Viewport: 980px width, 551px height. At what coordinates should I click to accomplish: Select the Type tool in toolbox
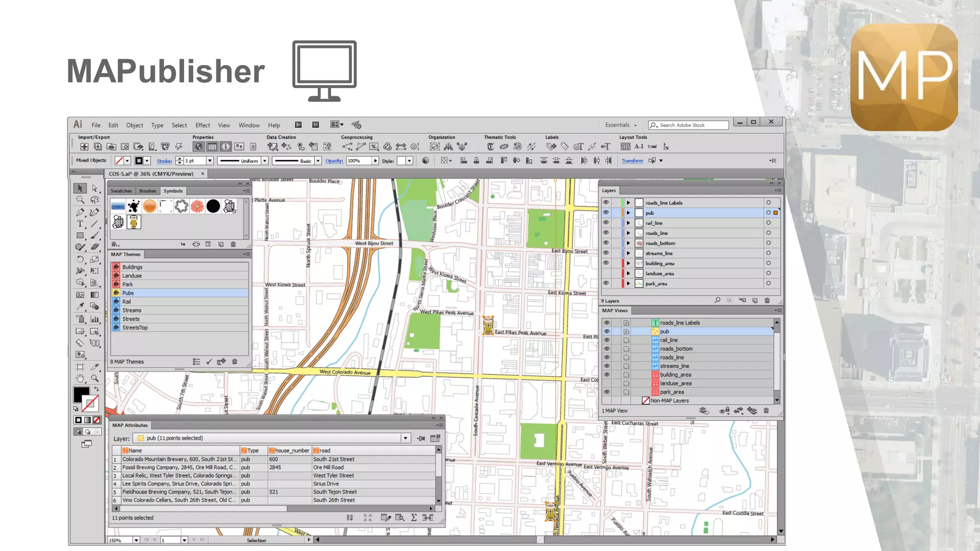point(80,224)
